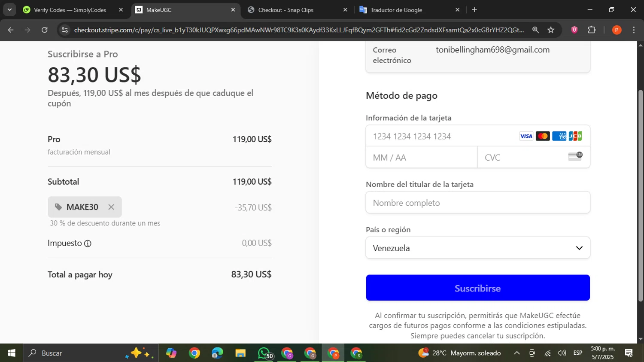The image size is (644, 362).
Task: Click the taskbar Buscar search box
Action: click(91, 353)
